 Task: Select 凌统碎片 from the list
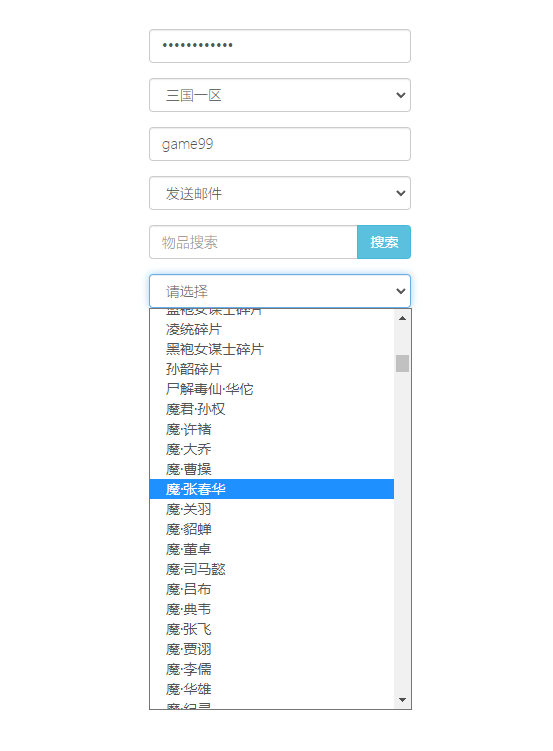coord(271,330)
